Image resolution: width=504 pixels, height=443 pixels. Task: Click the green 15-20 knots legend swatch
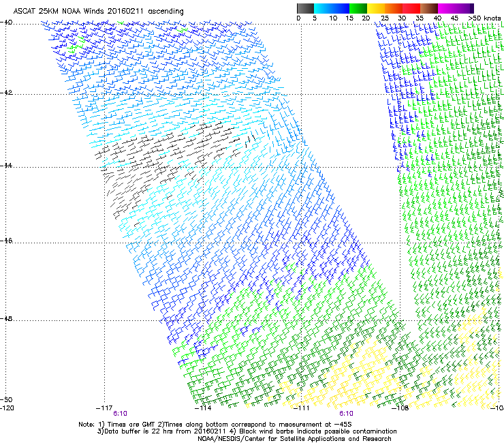[358, 8]
